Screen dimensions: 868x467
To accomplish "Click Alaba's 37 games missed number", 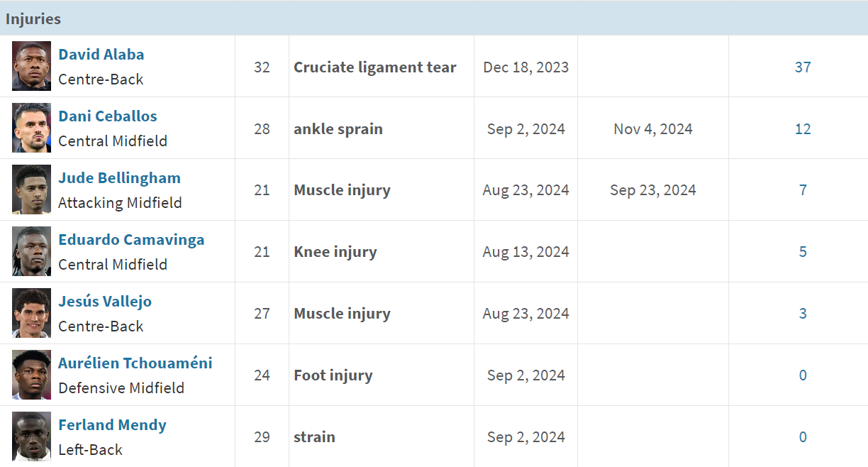I will coord(803,67).
